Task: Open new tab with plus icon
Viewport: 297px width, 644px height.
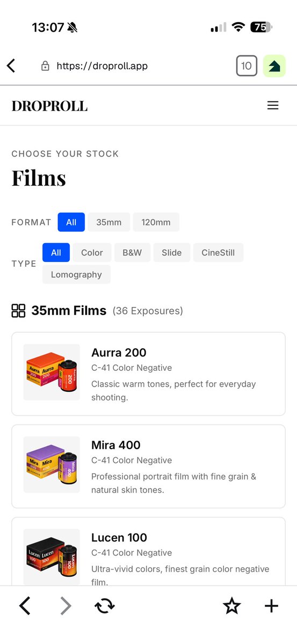Action: coord(272,606)
